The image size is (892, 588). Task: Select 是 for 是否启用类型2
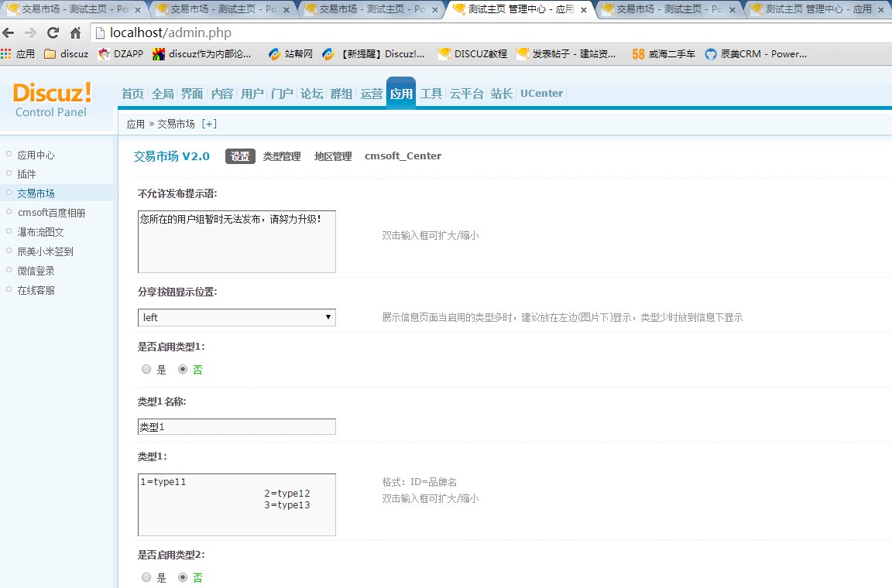coord(146,577)
